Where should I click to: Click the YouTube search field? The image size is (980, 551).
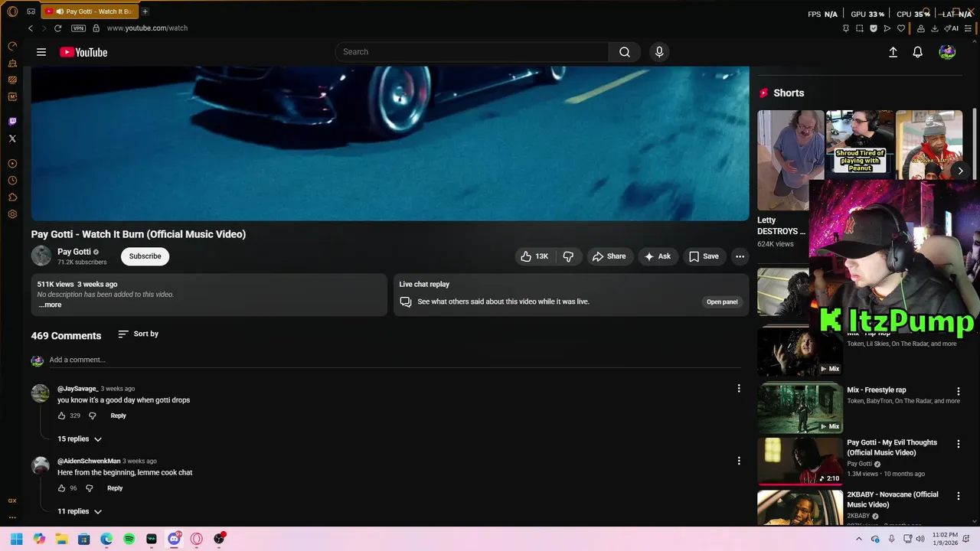[472, 52]
